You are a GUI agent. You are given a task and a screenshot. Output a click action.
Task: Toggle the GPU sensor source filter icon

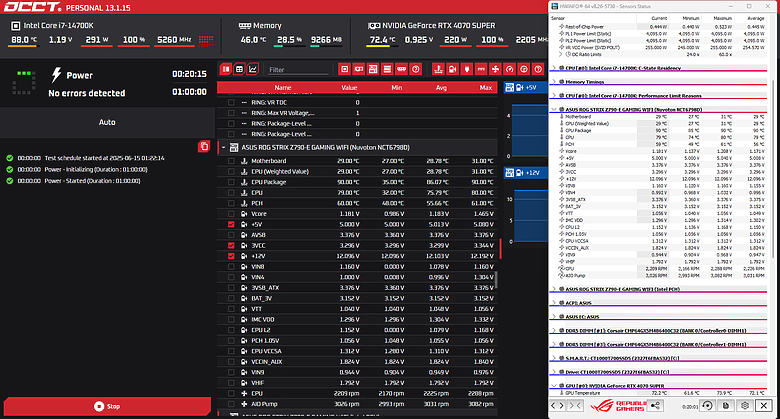(x=359, y=69)
